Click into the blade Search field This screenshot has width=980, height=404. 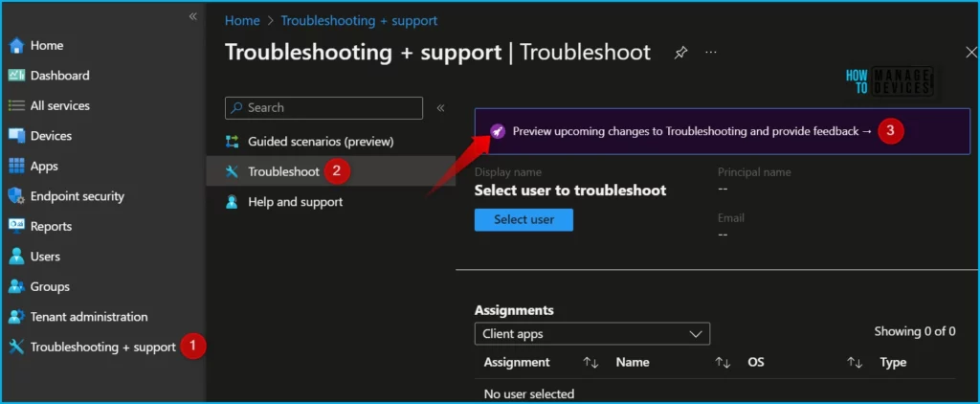click(323, 107)
